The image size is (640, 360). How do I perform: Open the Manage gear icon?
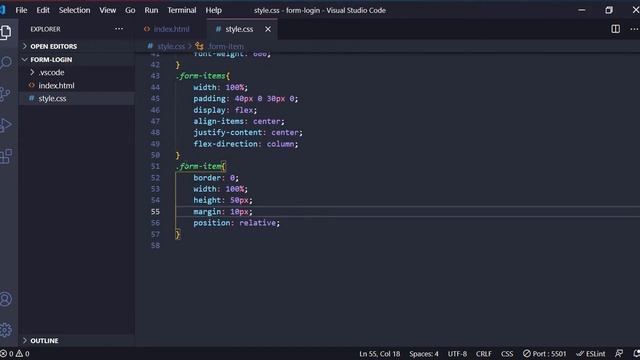click(6, 330)
